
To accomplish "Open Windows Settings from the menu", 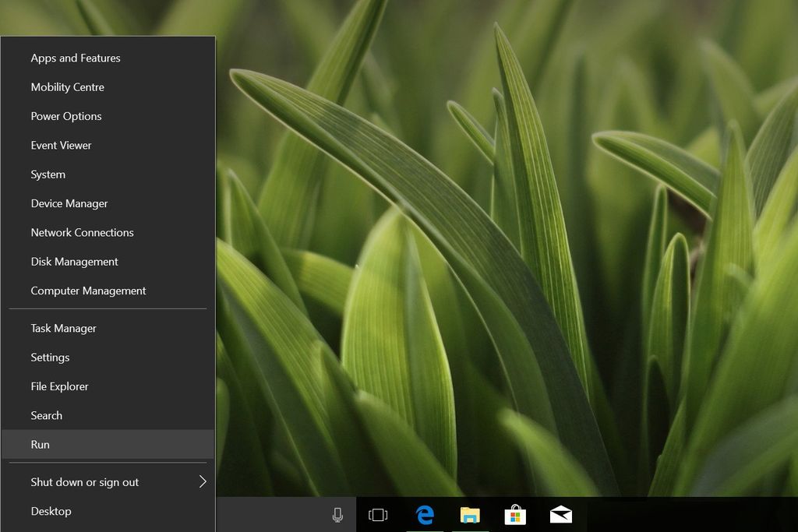I will [x=50, y=357].
